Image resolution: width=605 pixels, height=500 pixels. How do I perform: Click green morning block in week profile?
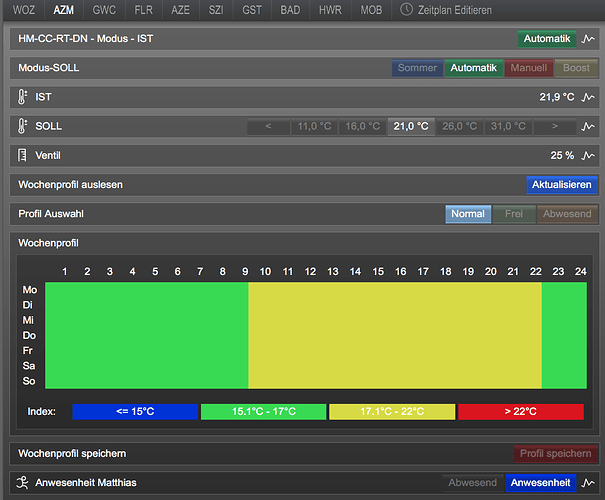tap(147, 335)
